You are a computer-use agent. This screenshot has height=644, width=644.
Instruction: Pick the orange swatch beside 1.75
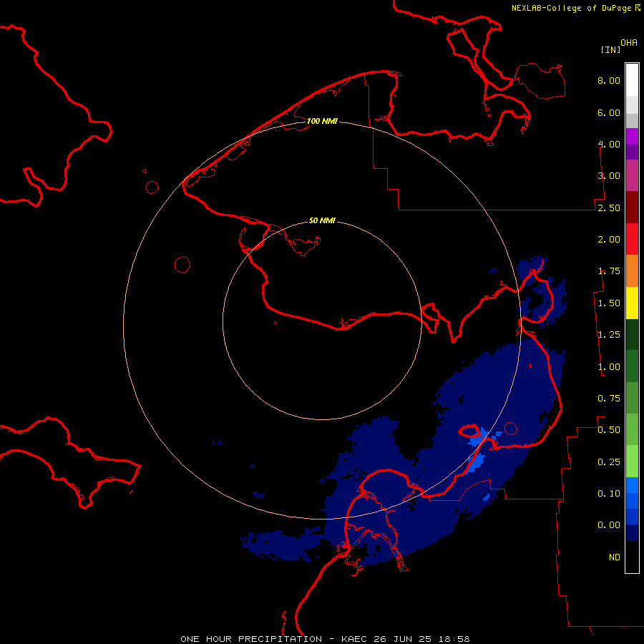[x=632, y=270]
